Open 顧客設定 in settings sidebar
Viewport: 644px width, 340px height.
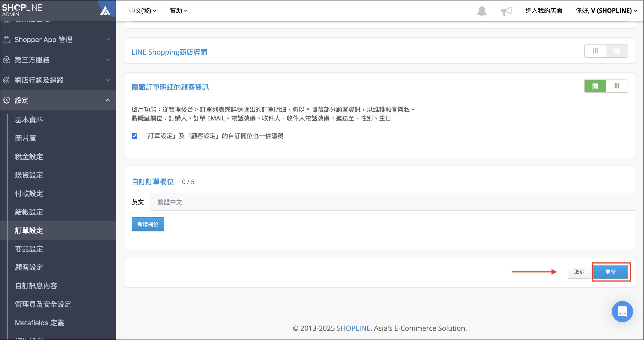click(x=29, y=267)
